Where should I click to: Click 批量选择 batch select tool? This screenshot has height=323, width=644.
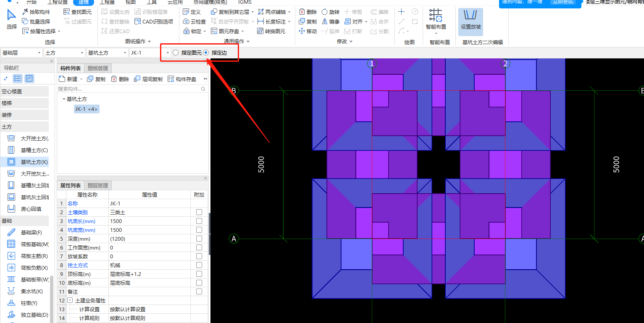pyautogui.click(x=36, y=21)
